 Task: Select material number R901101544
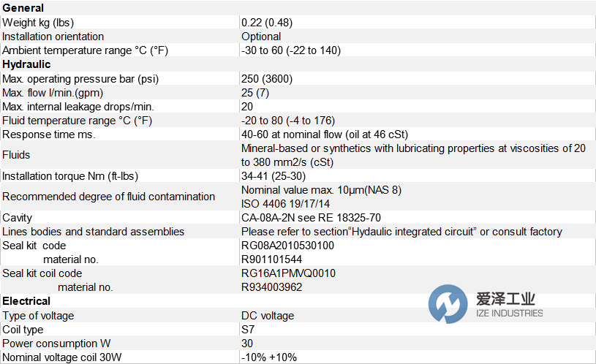(x=271, y=259)
